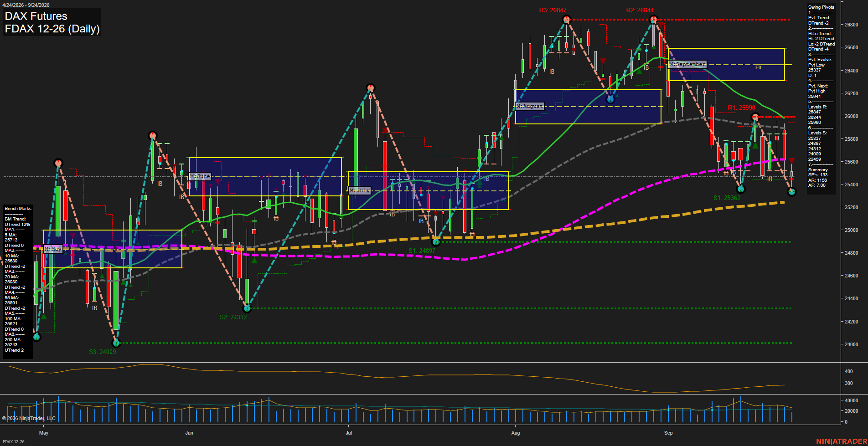Select the Jul label on time axis

tap(349, 433)
